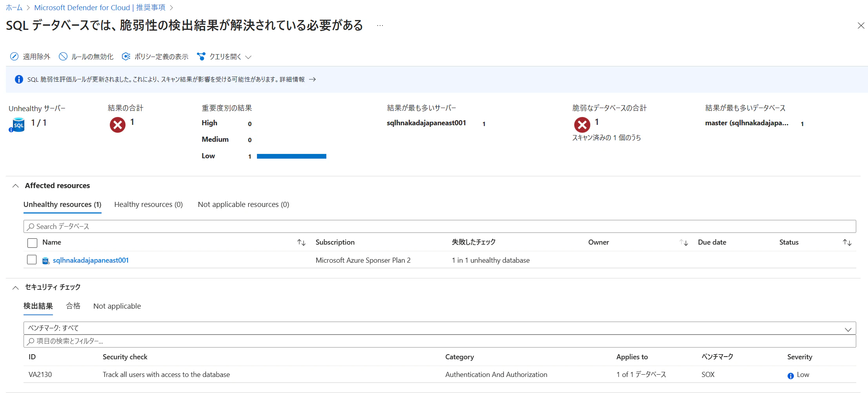The image size is (868, 397).
Task: Click the ポリシー定義の表示 policy gear icon
Action: (126, 57)
